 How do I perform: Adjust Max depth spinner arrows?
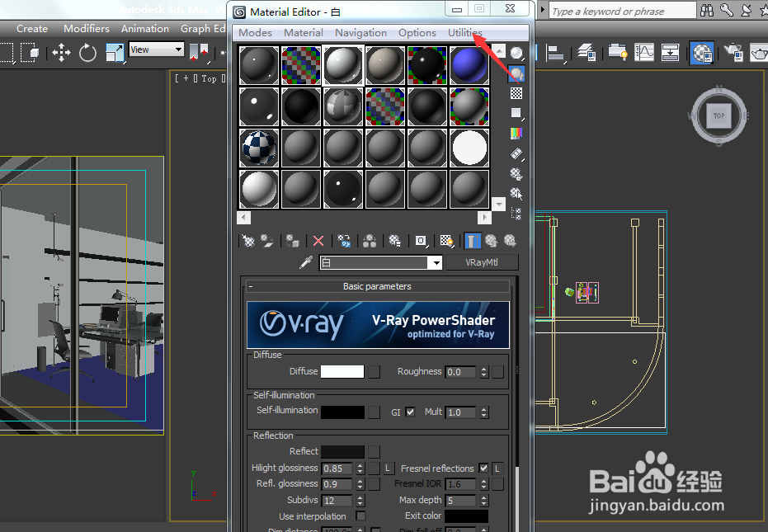pyautogui.click(x=484, y=500)
